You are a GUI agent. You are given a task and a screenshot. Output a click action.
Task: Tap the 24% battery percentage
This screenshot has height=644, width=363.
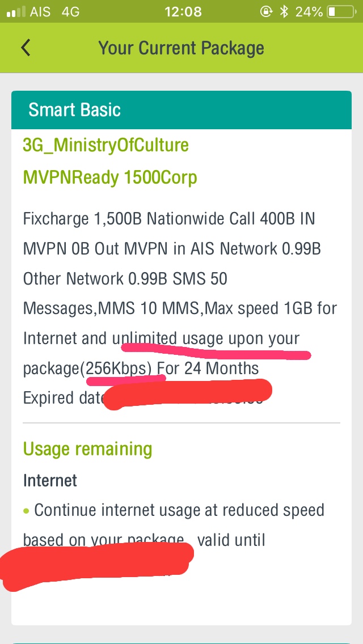(x=309, y=11)
